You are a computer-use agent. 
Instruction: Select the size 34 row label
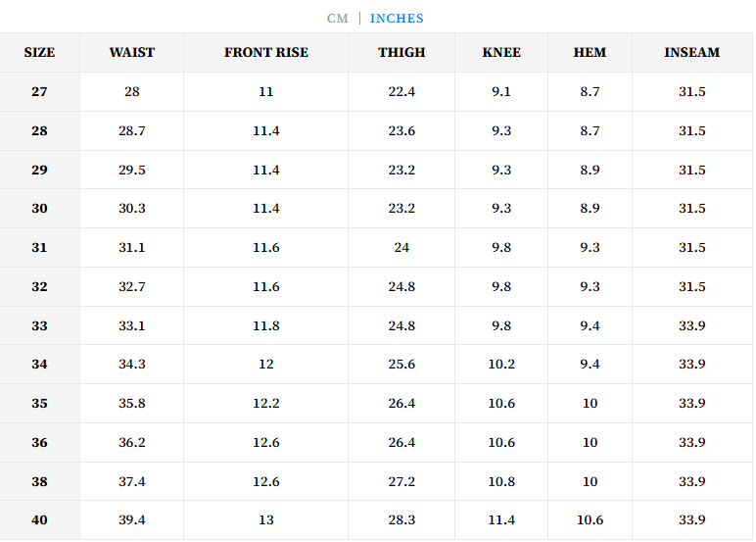[x=39, y=365]
